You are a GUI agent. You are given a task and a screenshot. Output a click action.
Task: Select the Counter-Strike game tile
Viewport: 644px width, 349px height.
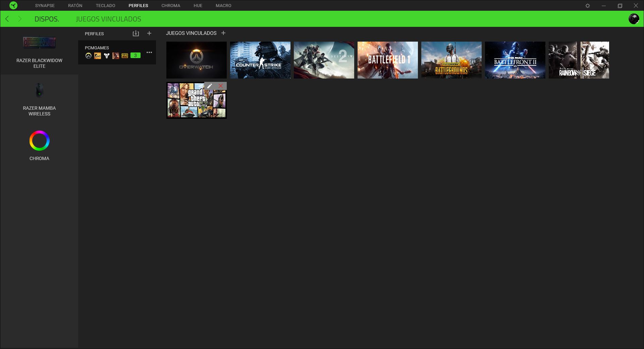[260, 60]
